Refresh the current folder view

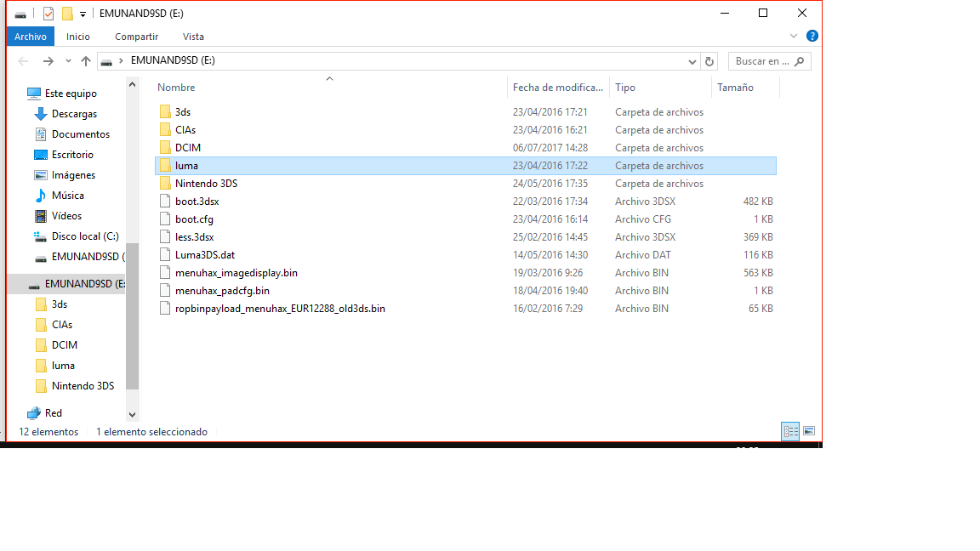[x=710, y=61]
